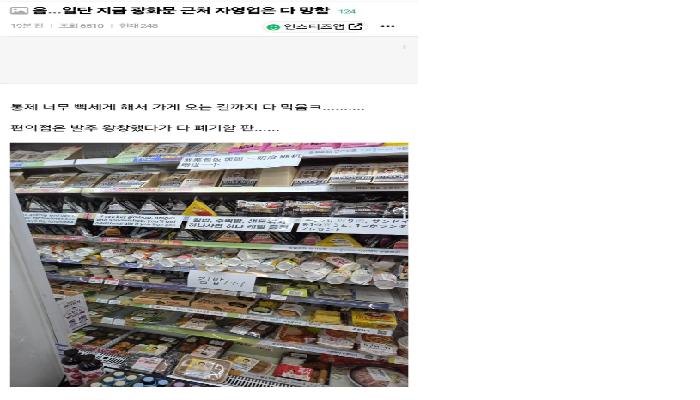Click the small marker in the gray banner
The image size is (700, 400).
[x=404, y=47]
